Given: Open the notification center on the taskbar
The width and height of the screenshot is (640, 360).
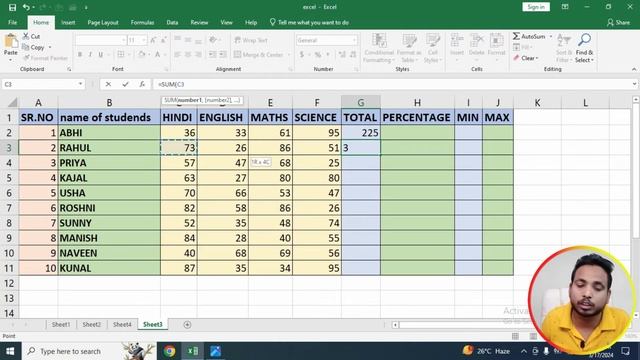Looking at the screenshot, I should 625,351.
